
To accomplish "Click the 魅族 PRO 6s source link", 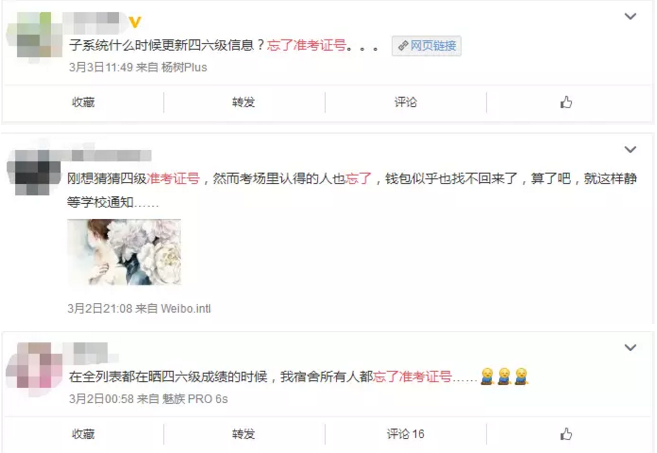I will pos(195,399).
